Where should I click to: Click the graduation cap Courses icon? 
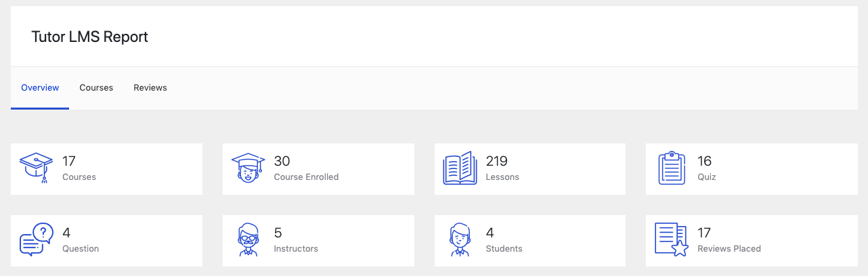tap(36, 168)
